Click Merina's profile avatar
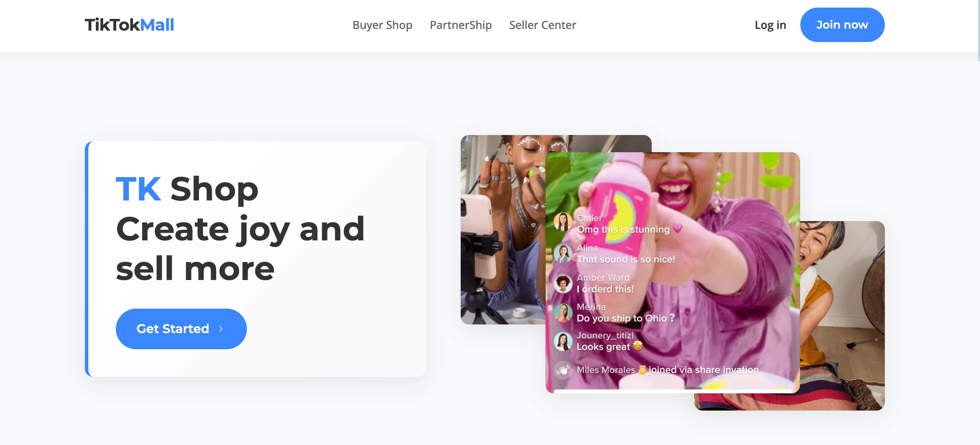Image resolution: width=980 pixels, height=445 pixels. click(x=563, y=312)
